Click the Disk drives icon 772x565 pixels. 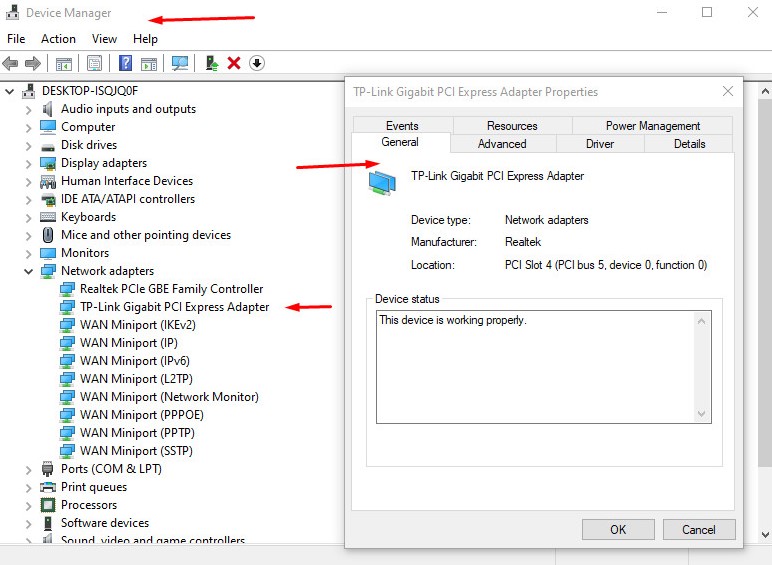pos(48,146)
